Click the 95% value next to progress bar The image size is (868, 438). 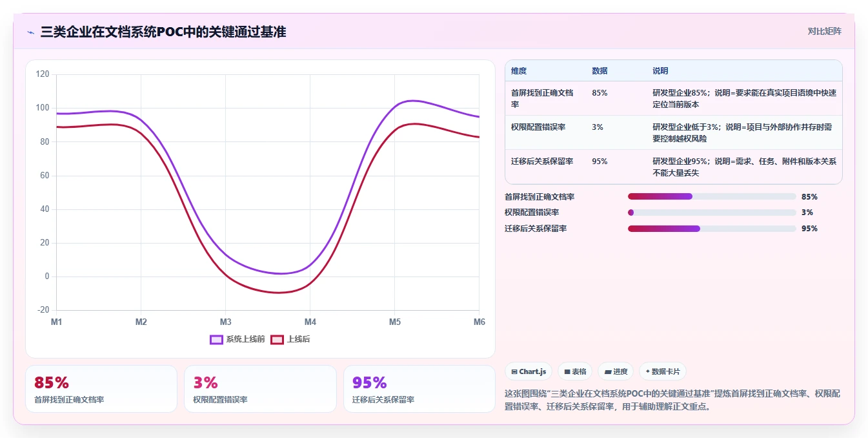pyautogui.click(x=809, y=229)
